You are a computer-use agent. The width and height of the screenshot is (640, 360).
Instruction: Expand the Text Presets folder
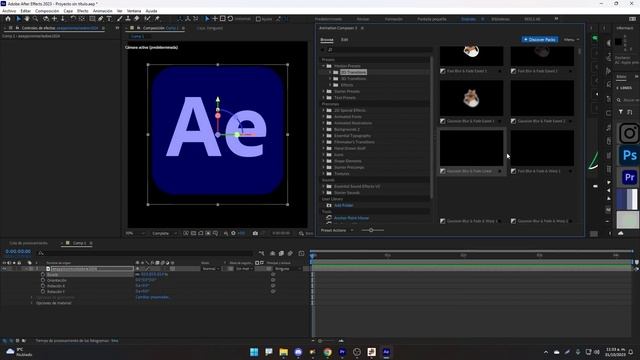tap(324, 98)
